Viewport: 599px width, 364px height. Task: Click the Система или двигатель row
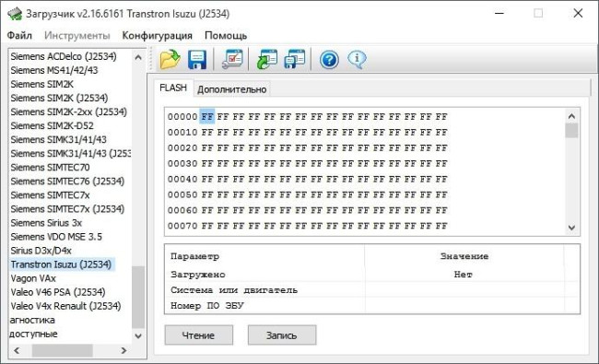click(x=372, y=290)
